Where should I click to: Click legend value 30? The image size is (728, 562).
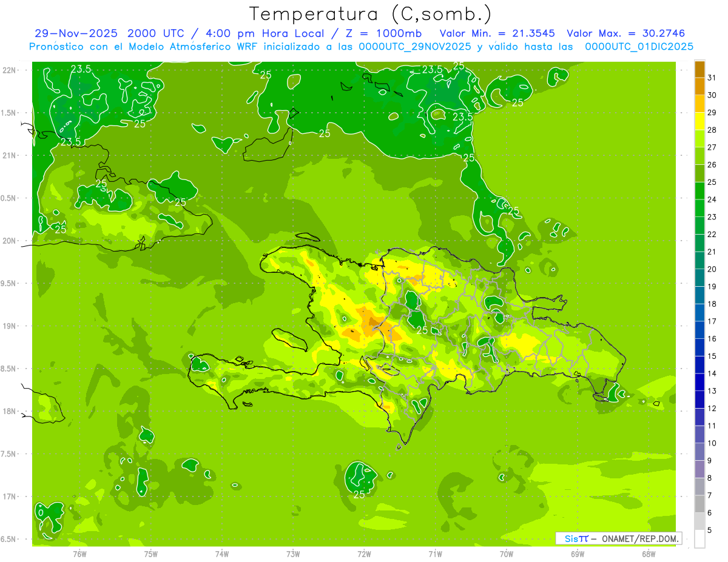712,95
